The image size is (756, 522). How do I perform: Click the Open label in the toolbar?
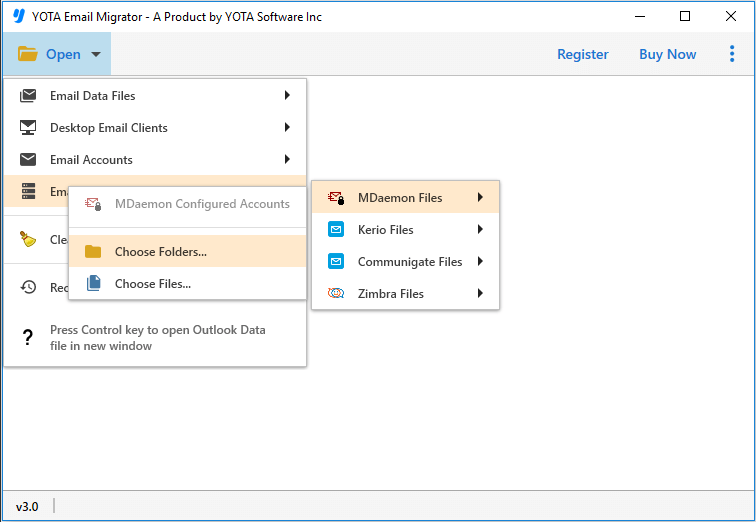(63, 54)
